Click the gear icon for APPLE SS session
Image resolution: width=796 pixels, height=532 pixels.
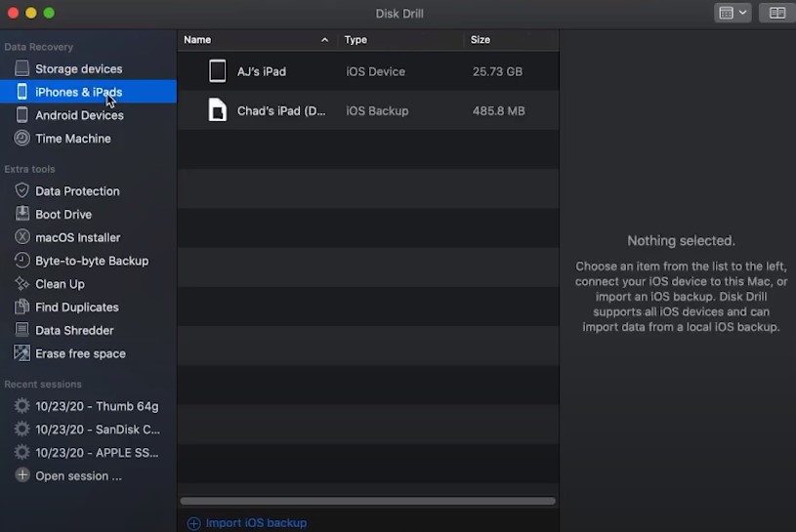point(21,452)
